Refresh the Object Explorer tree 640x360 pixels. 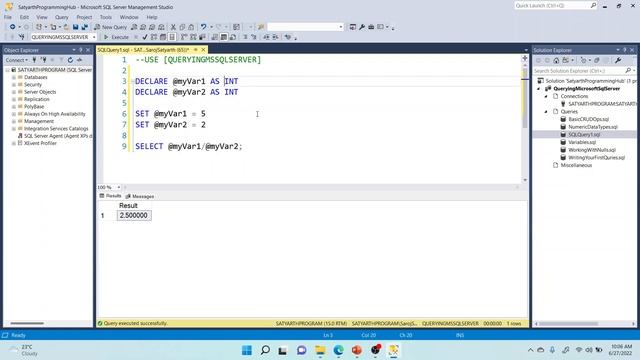click(70, 60)
